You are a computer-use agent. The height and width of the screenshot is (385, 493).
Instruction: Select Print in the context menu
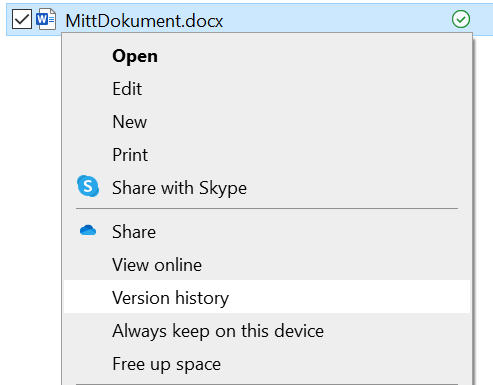click(267, 155)
